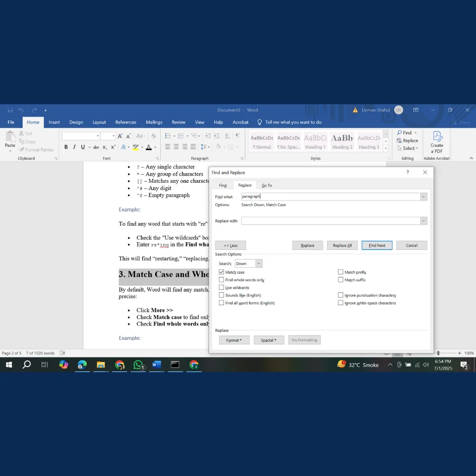Click the Replace button in the dialog

click(x=307, y=245)
